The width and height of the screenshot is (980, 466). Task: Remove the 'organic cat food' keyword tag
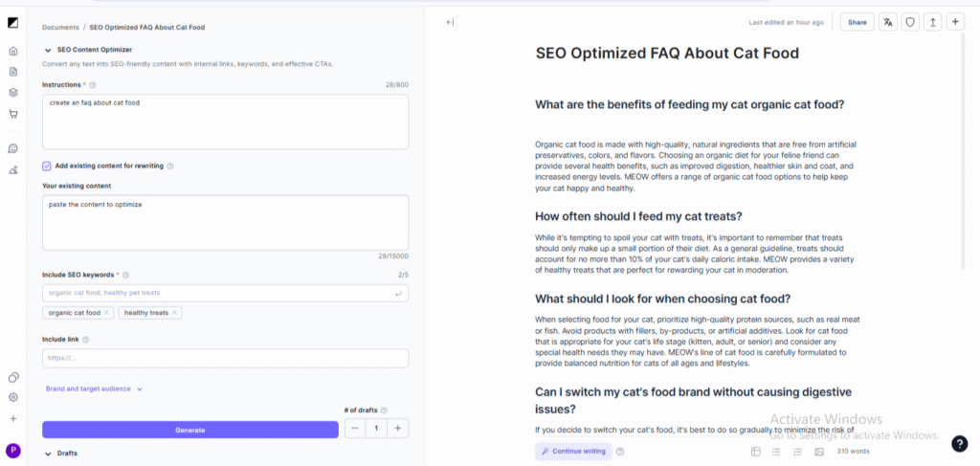pyautogui.click(x=107, y=313)
